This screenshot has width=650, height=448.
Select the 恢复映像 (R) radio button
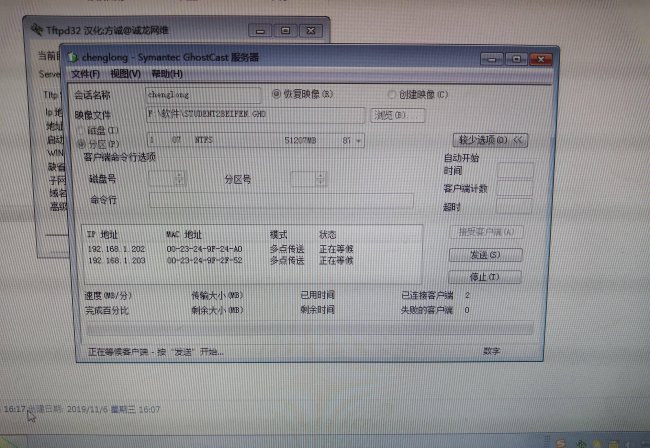(x=276, y=94)
